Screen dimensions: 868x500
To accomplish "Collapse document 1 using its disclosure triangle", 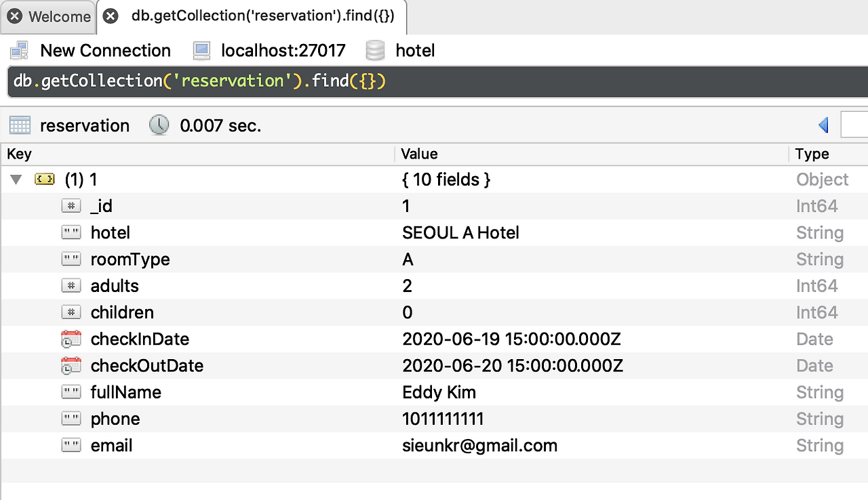I will click(x=16, y=179).
